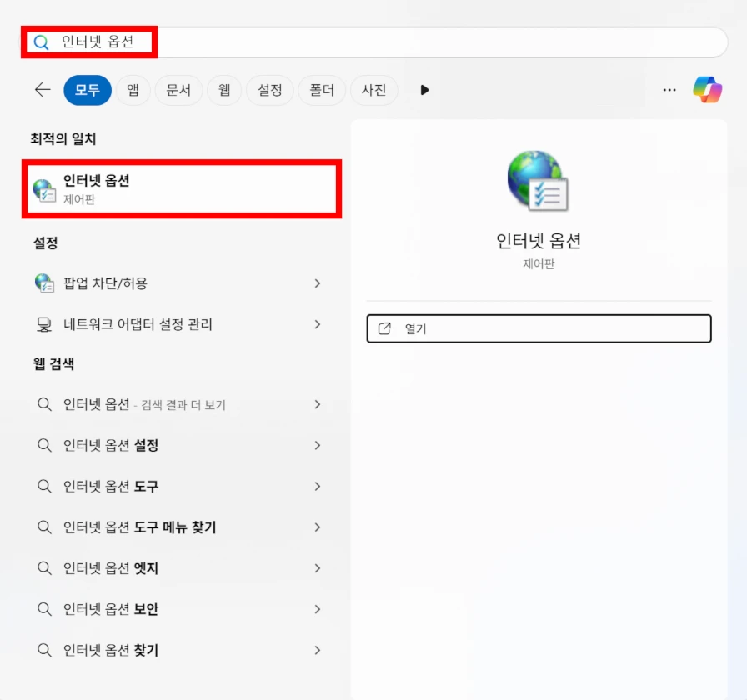Image resolution: width=747 pixels, height=700 pixels.
Task: Expand chevron for 인터넷 옵션 보안
Action: coord(318,609)
